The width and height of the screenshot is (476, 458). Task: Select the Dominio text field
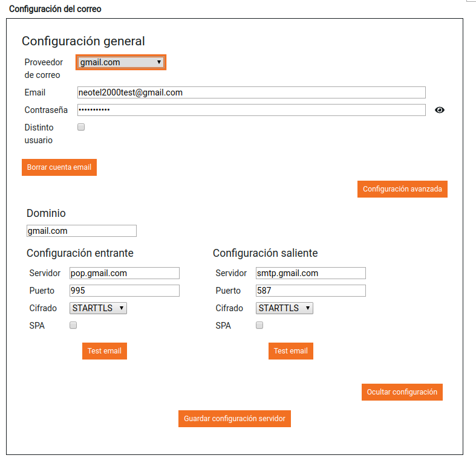pyautogui.click(x=82, y=231)
